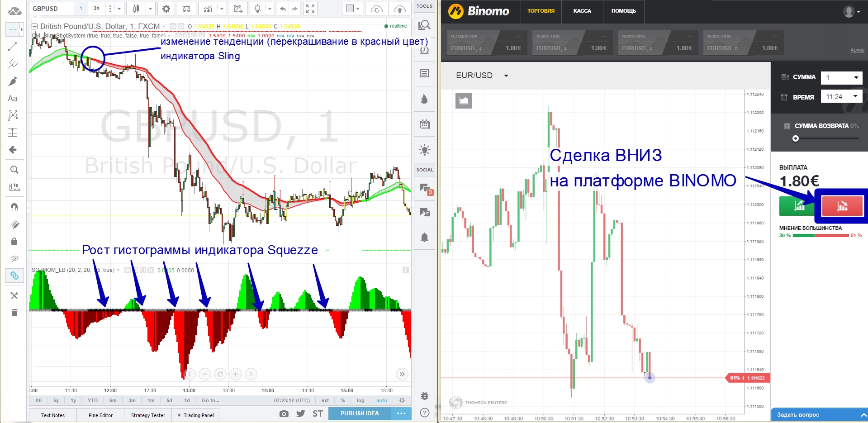Toggle fullscreen mode for the chart
868x423 pixels.
point(310,9)
